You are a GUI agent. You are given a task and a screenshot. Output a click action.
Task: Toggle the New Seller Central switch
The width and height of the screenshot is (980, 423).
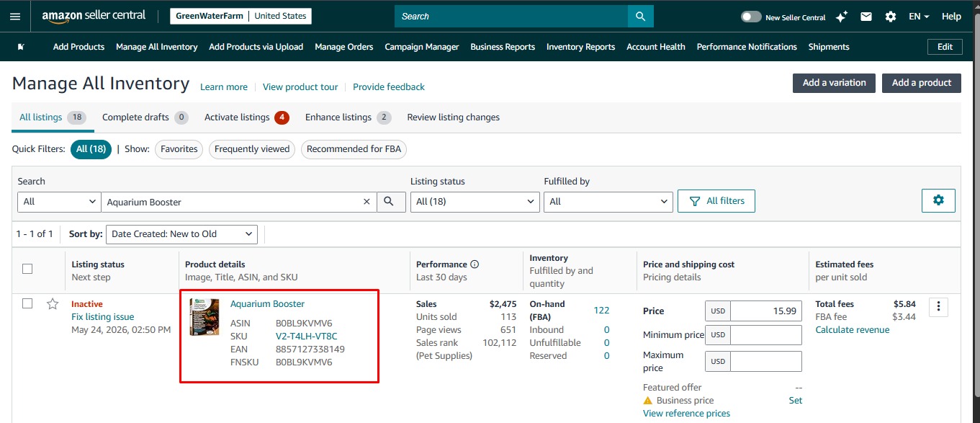click(751, 17)
